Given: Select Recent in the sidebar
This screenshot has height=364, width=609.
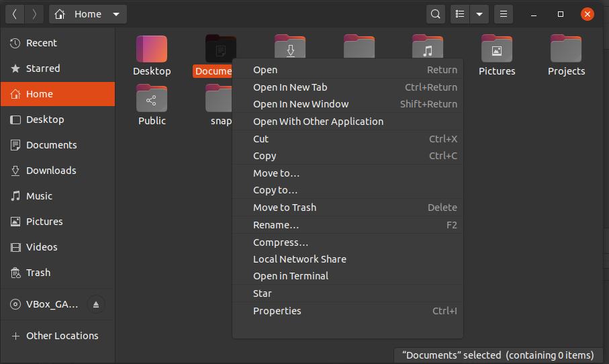Looking at the screenshot, I should [x=58, y=43].
